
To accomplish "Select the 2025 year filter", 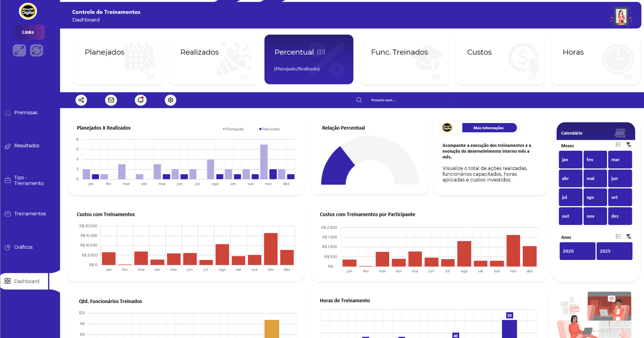I will tap(614, 251).
